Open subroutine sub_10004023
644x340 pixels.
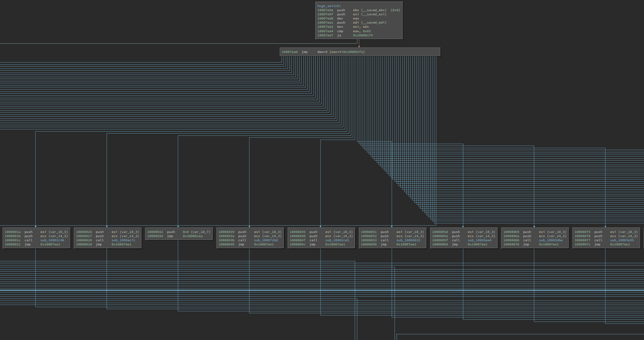tap(408, 240)
